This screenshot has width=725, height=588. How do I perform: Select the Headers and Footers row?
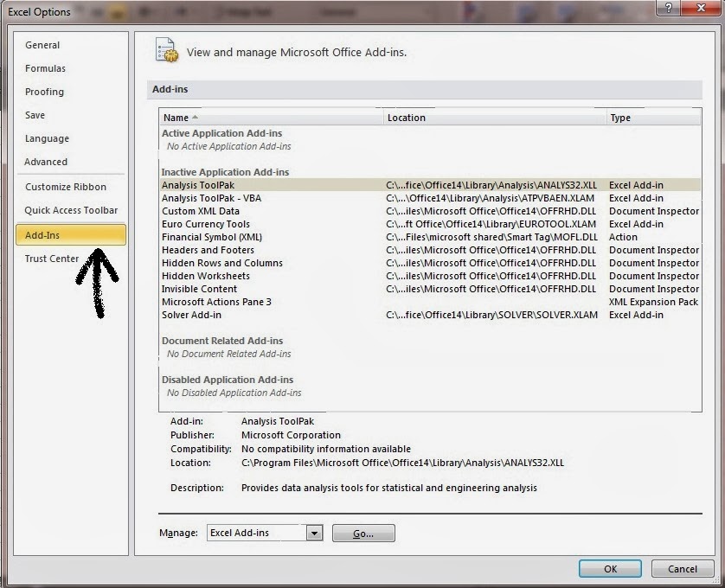pyautogui.click(x=430, y=250)
